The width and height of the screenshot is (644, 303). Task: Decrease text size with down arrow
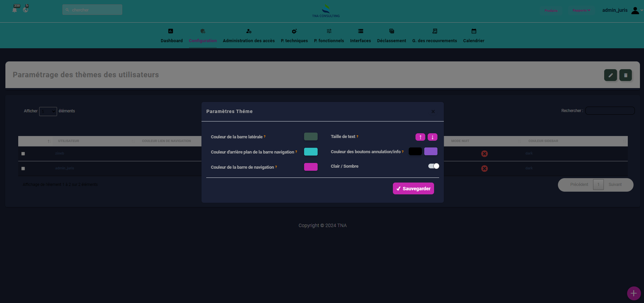click(432, 137)
